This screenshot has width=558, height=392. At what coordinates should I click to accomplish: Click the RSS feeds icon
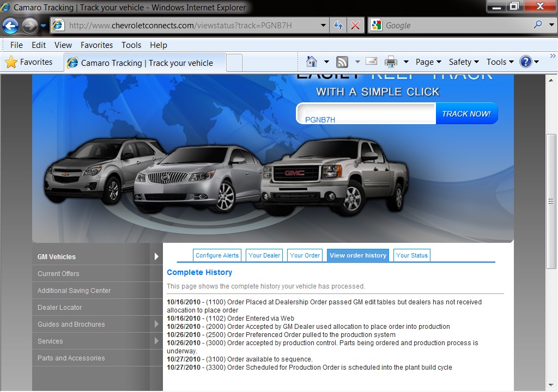342,62
